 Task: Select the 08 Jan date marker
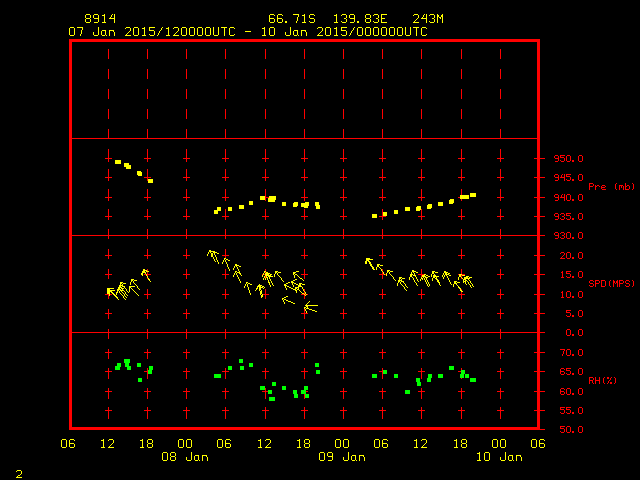[185, 457]
